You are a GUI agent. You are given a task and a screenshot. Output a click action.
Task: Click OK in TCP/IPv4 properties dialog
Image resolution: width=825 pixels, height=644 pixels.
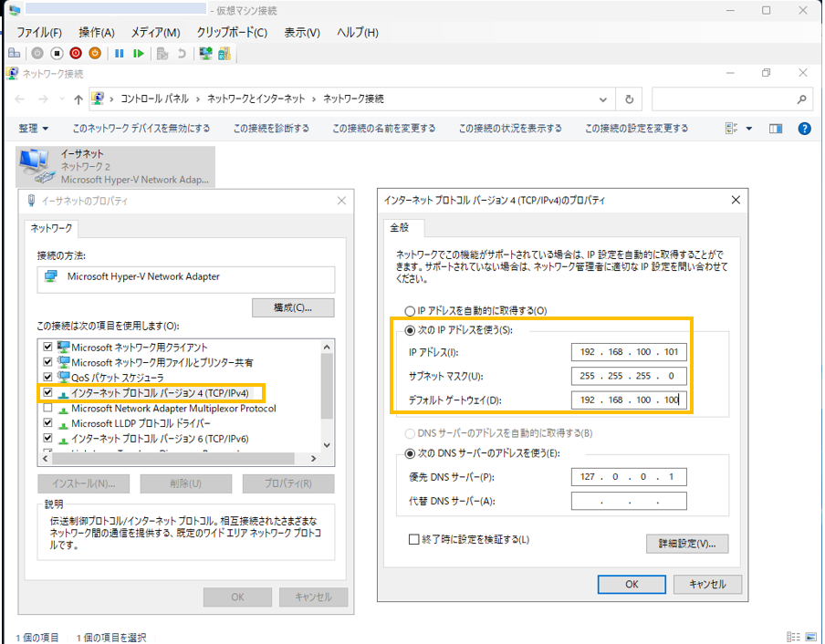(632, 584)
